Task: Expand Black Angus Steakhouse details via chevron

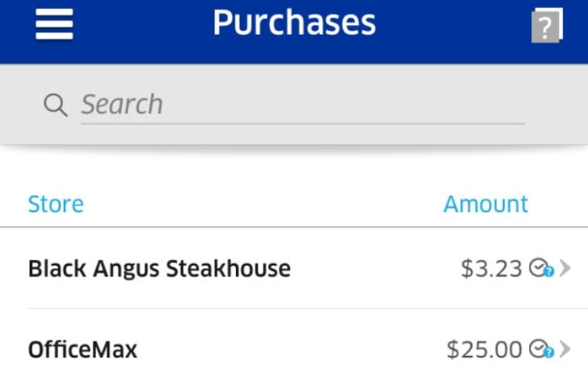Action: point(565,268)
